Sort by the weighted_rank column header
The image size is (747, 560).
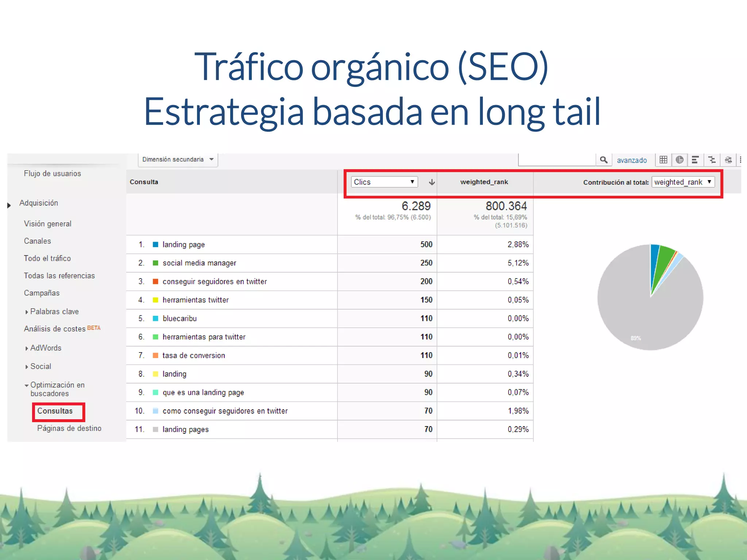pos(484,182)
